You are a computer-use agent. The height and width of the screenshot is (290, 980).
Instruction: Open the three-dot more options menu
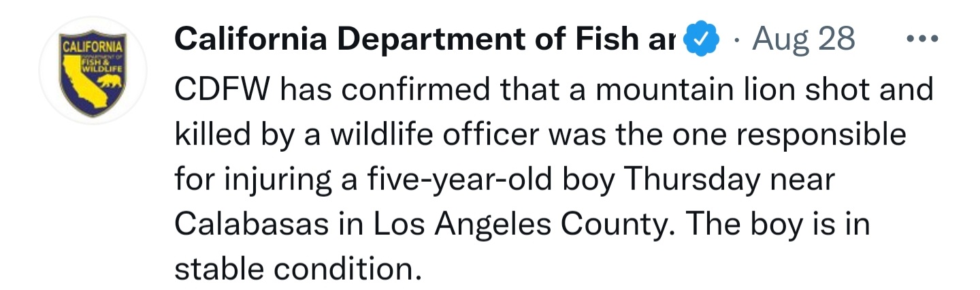coord(924,39)
